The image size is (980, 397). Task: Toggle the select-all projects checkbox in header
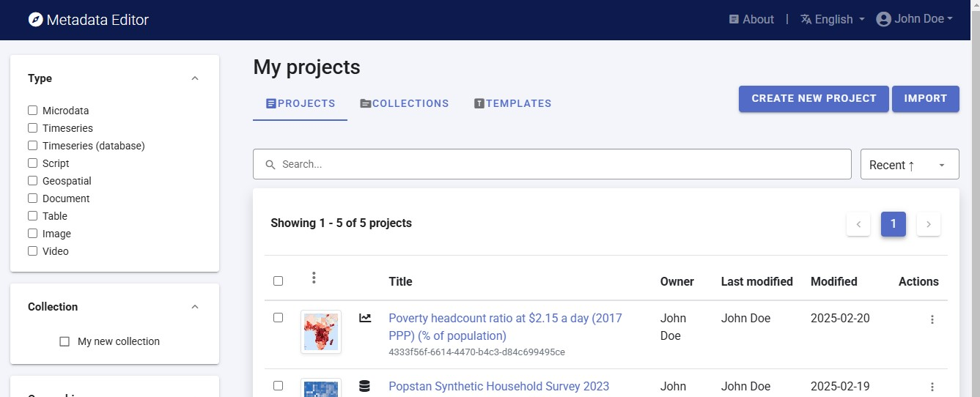pyautogui.click(x=278, y=281)
